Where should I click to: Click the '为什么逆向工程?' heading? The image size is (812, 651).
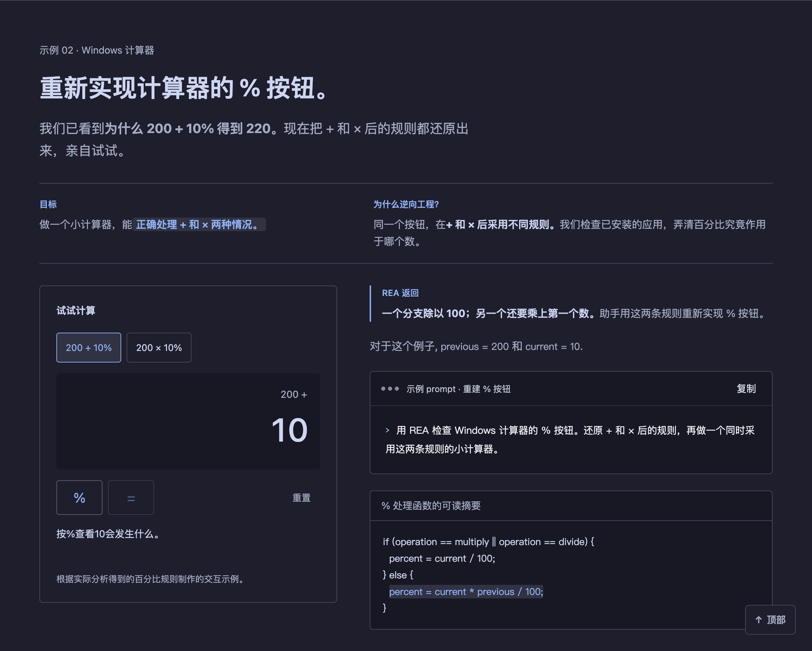pos(406,204)
